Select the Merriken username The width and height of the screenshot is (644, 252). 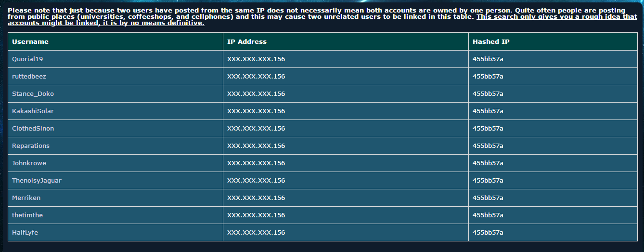tap(26, 198)
